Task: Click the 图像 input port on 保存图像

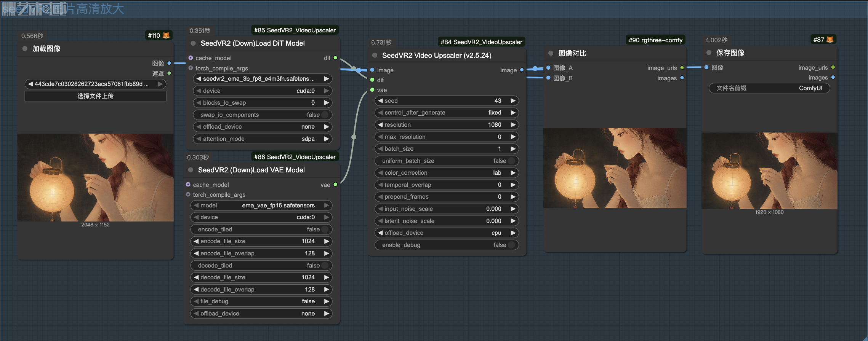Action: (706, 67)
